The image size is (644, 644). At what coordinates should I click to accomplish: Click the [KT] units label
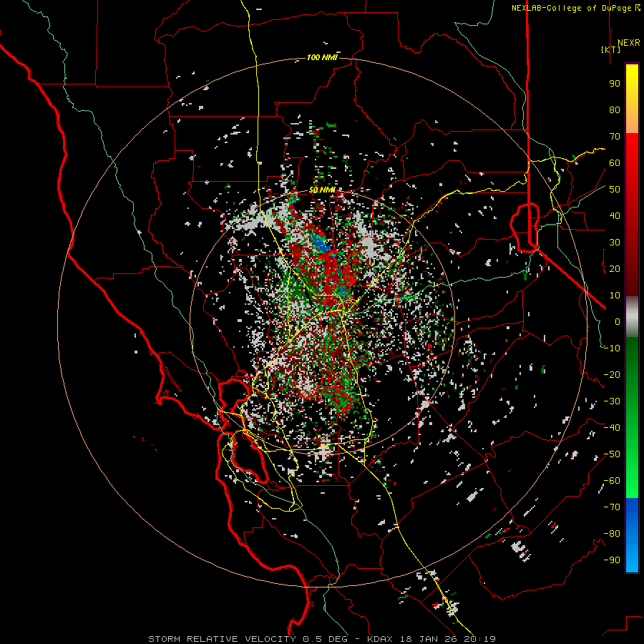[x=611, y=49]
